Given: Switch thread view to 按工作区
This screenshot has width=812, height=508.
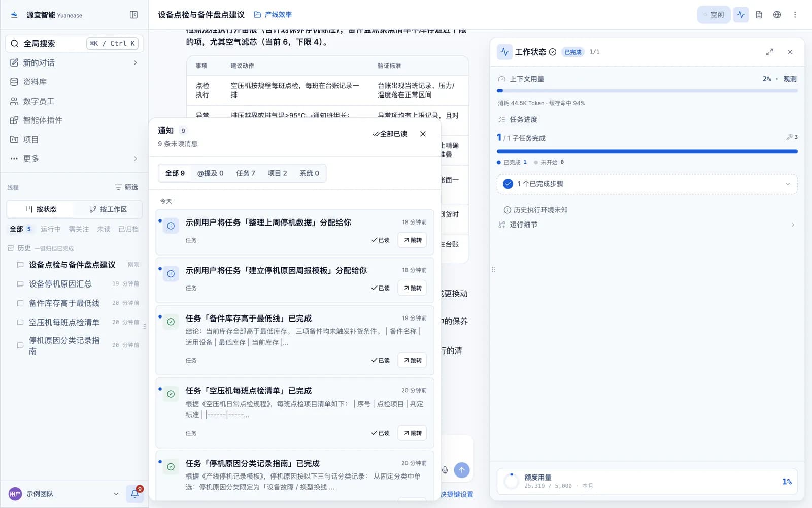Looking at the screenshot, I should pos(108,209).
